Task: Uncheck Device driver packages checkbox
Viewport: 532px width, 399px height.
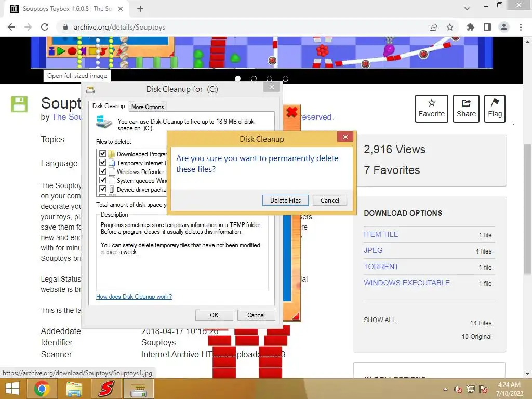Action: coord(102,189)
